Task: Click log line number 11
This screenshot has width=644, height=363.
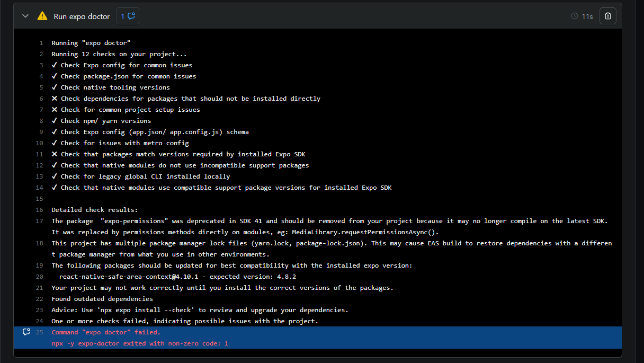Action: [x=39, y=154]
